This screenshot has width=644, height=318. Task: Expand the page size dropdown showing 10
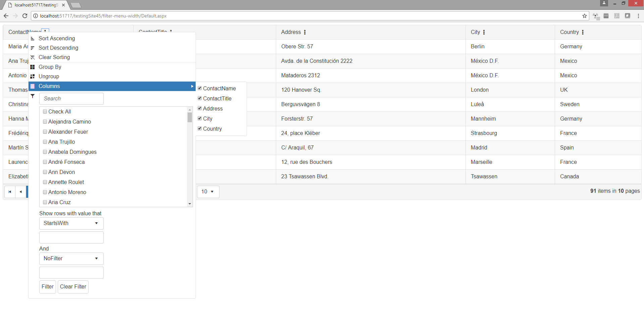pyautogui.click(x=208, y=192)
